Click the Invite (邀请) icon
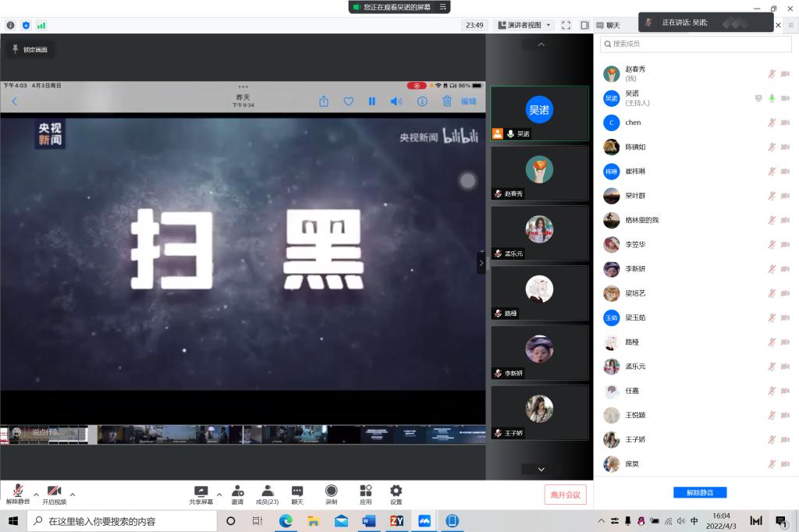The height and width of the screenshot is (532, 799). click(237, 491)
